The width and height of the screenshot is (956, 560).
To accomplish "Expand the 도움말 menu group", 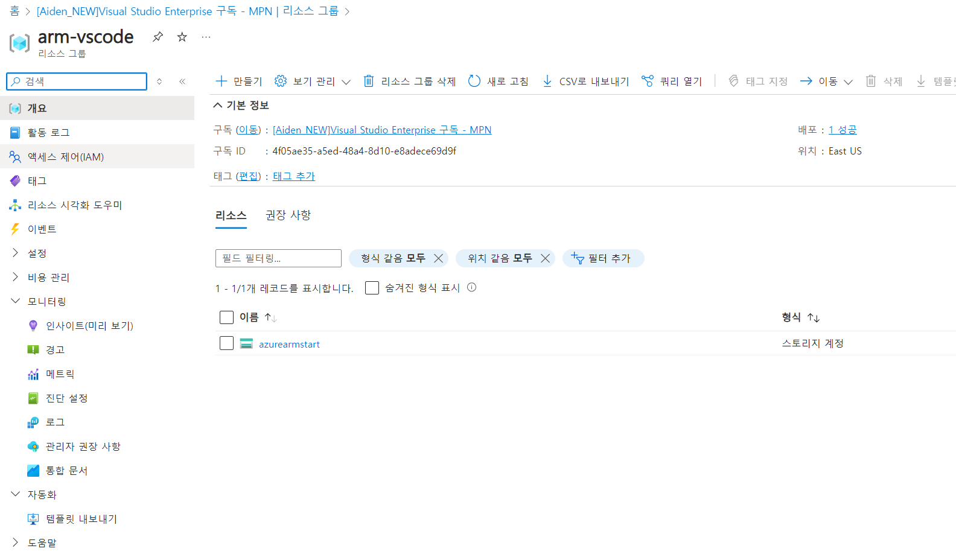I will pos(15,542).
